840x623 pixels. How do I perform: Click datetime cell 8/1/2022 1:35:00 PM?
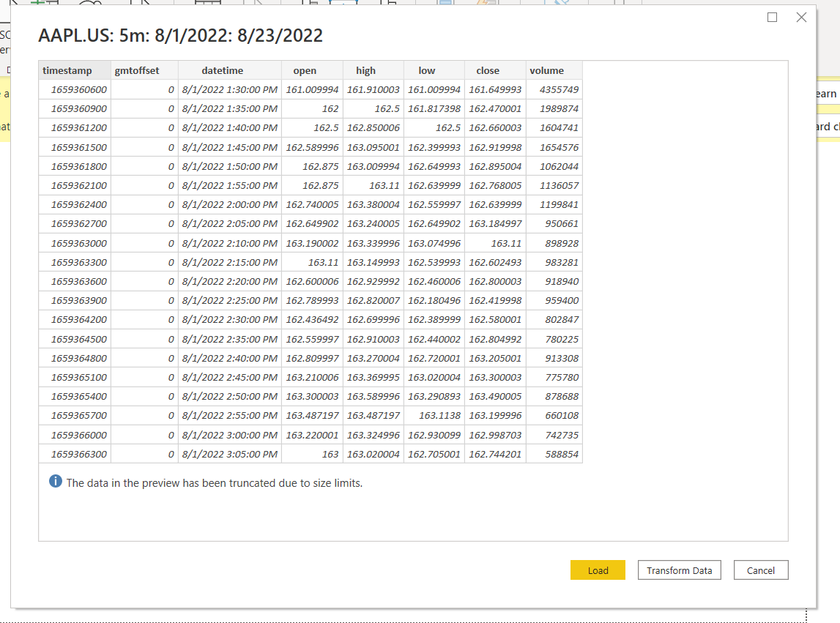(230, 109)
